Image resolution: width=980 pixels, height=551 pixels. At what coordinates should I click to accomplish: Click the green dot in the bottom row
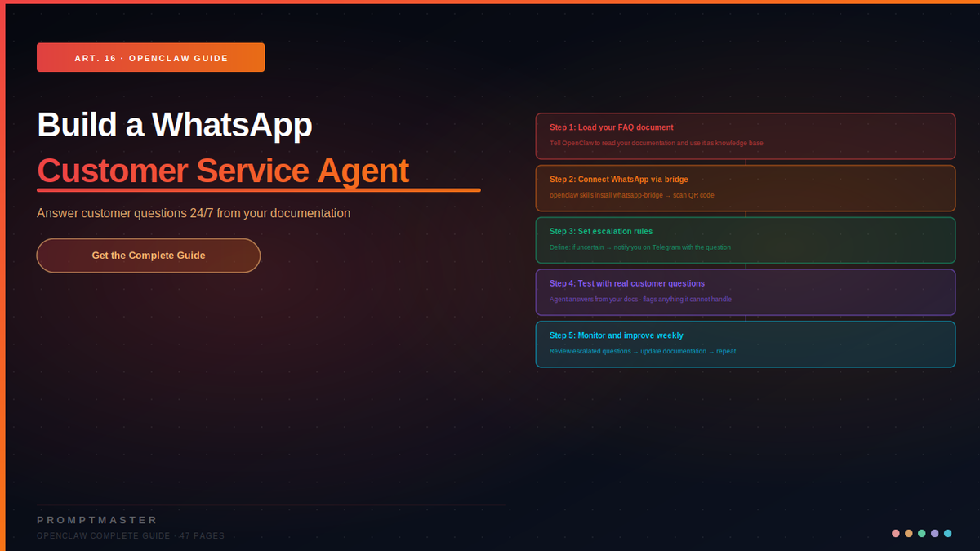pos(922,533)
